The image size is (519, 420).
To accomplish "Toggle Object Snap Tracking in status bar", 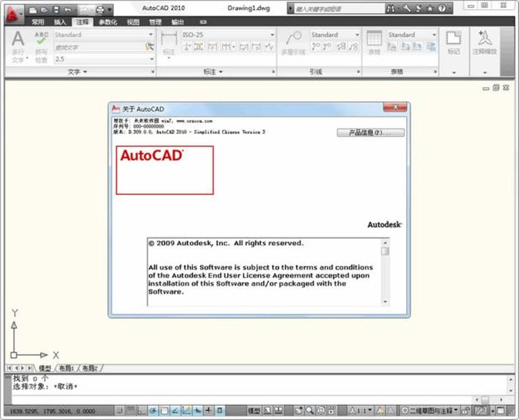I will (x=175, y=411).
